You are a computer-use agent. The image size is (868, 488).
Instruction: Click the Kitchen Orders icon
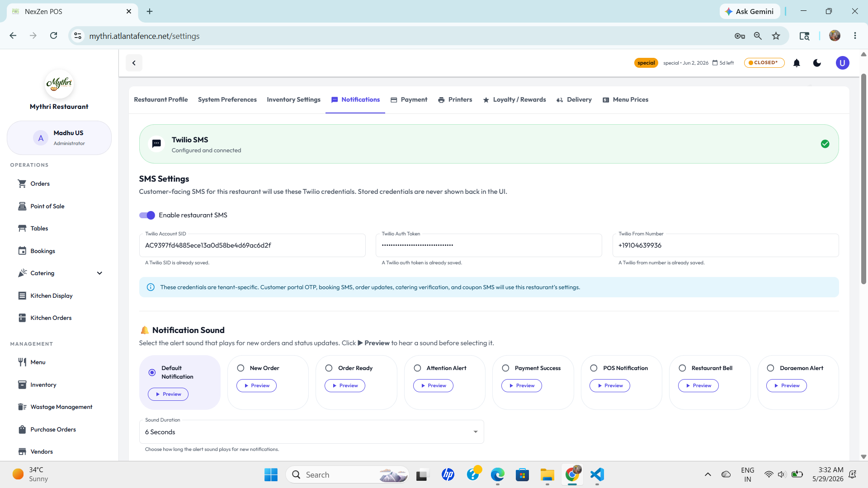pyautogui.click(x=22, y=318)
